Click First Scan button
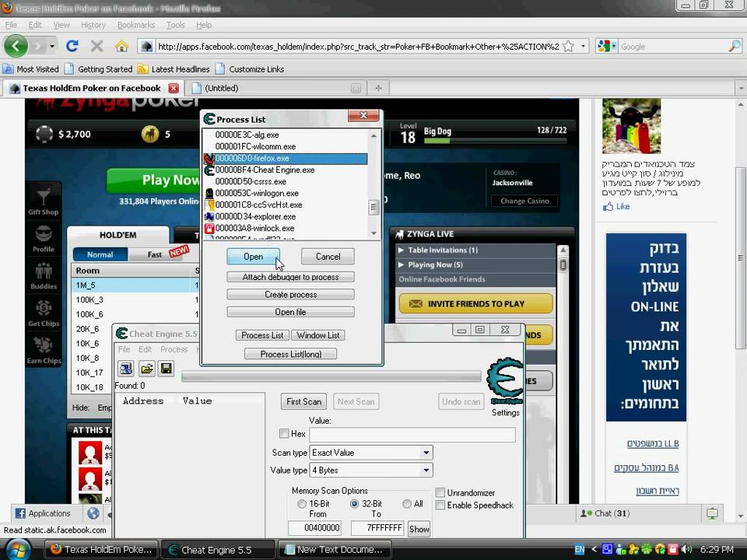This screenshot has height=560, width=747. click(303, 401)
